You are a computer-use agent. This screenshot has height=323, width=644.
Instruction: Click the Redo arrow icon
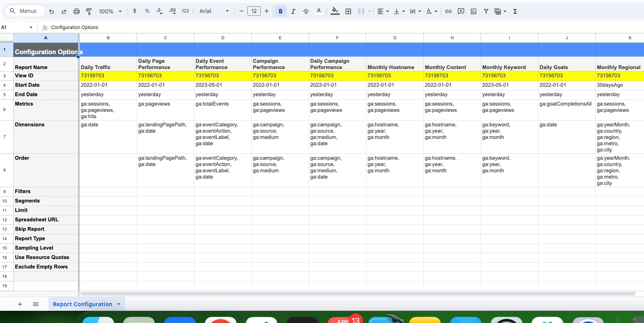tap(64, 11)
